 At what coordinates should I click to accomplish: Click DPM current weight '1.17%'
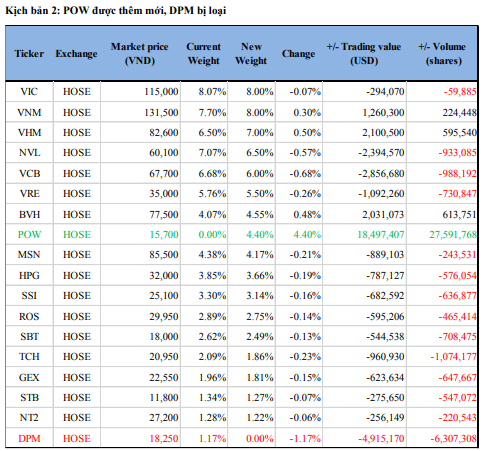[212, 439]
